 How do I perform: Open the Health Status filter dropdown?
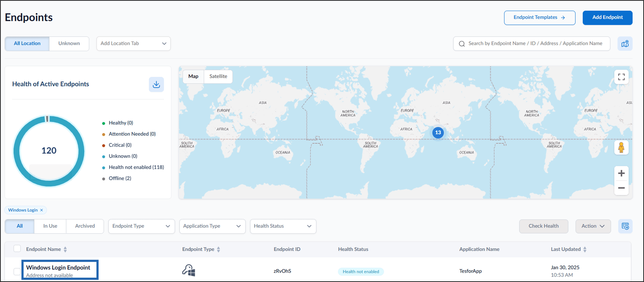pos(283,226)
